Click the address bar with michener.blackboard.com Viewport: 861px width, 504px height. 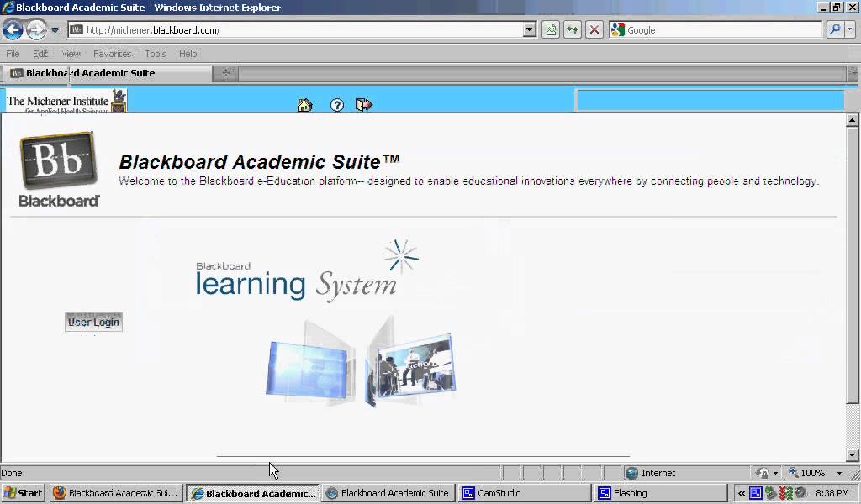click(x=295, y=30)
